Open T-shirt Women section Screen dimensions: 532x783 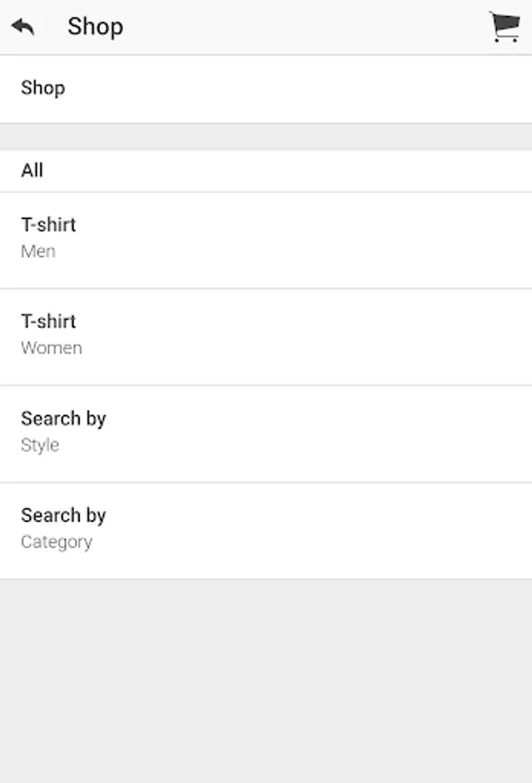(266, 336)
